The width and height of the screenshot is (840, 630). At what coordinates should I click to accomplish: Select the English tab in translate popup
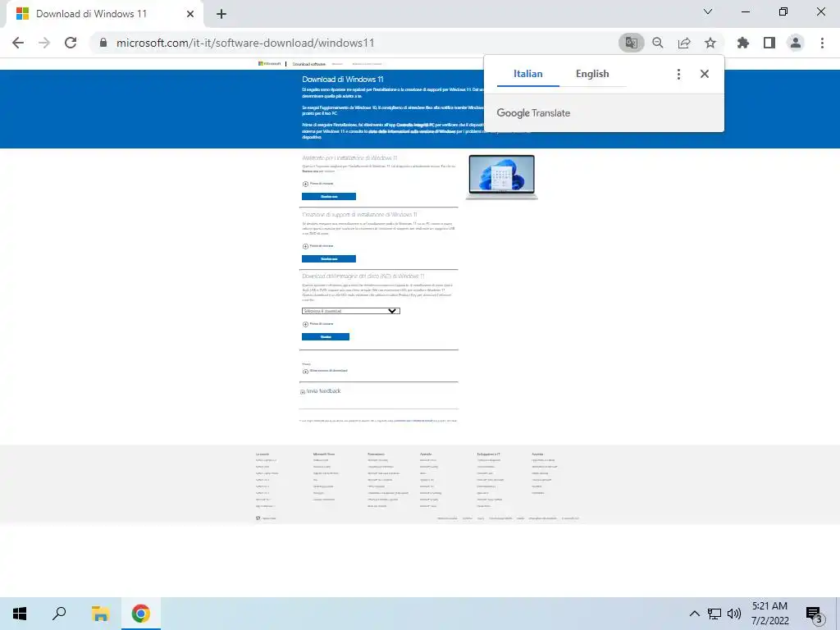(592, 74)
